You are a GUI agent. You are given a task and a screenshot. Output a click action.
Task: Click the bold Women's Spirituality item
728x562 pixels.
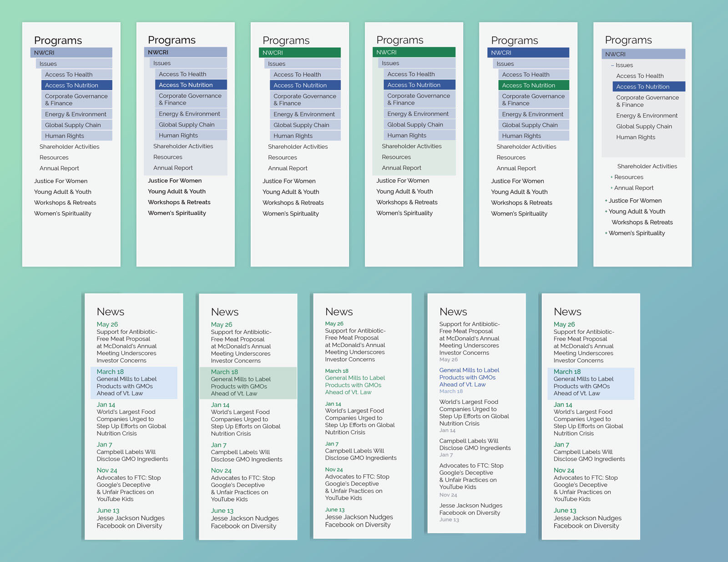pyautogui.click(x=177, y=213)
